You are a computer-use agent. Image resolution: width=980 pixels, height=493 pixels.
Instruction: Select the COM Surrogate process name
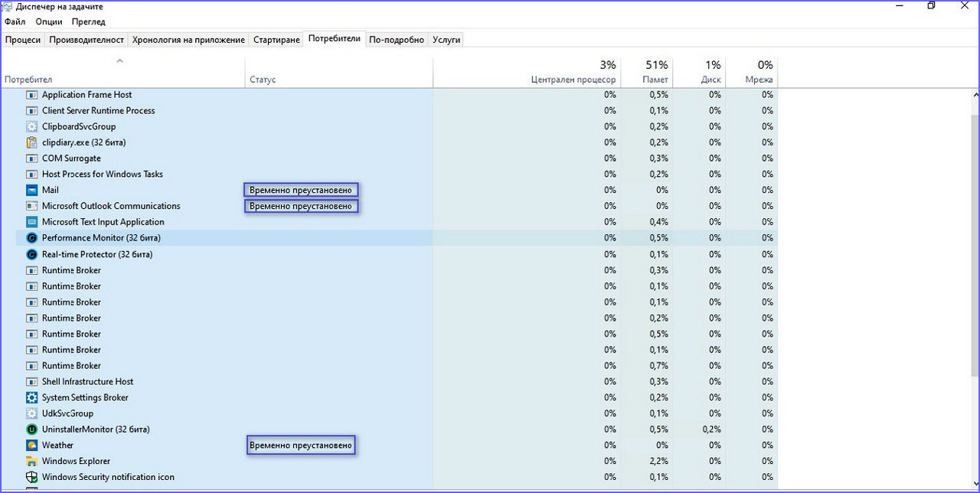(71, 158)
